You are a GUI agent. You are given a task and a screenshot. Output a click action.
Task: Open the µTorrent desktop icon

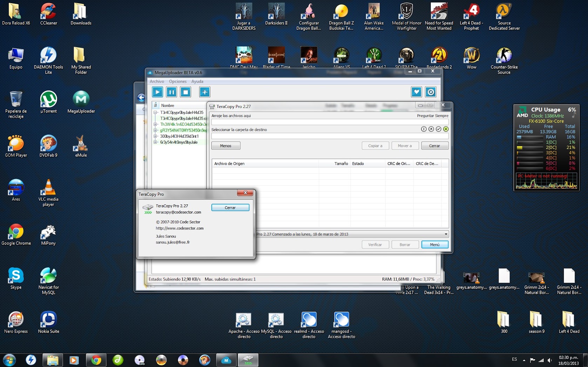tap(48, 102)
